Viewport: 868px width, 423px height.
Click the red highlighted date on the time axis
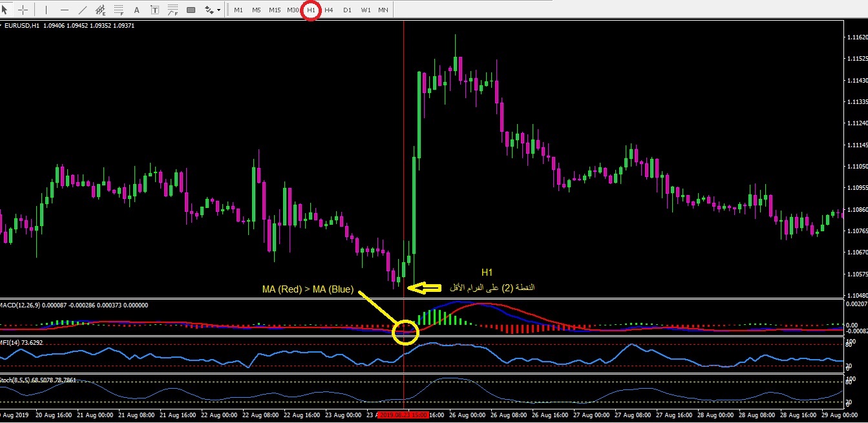[x=403, y=415]
